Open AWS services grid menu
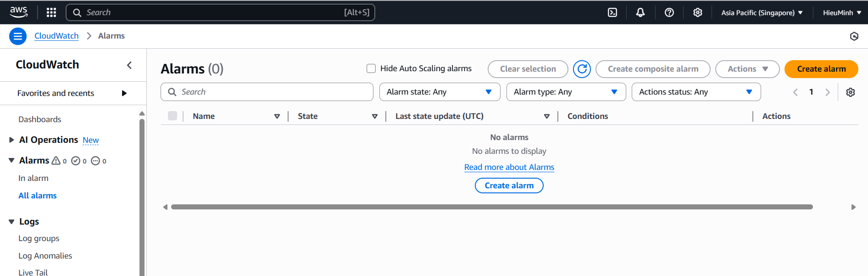Viewport: 868px width, 276px height. (51, 12)
